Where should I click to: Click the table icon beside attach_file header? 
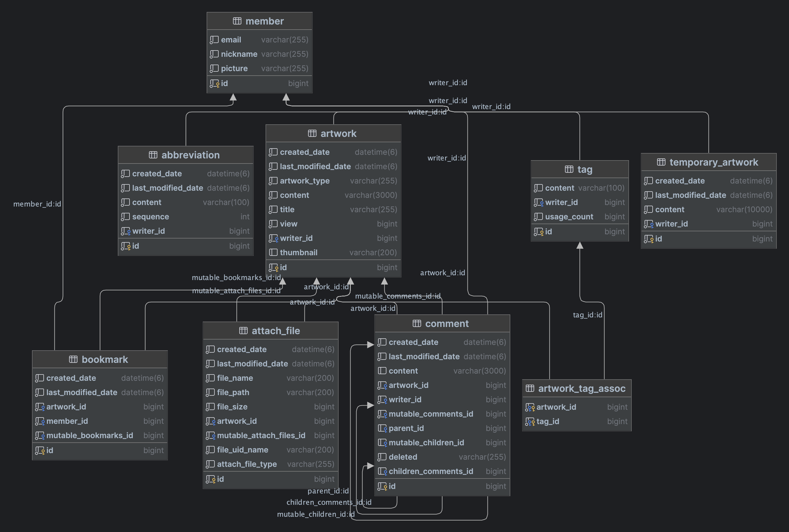point(243,331)
